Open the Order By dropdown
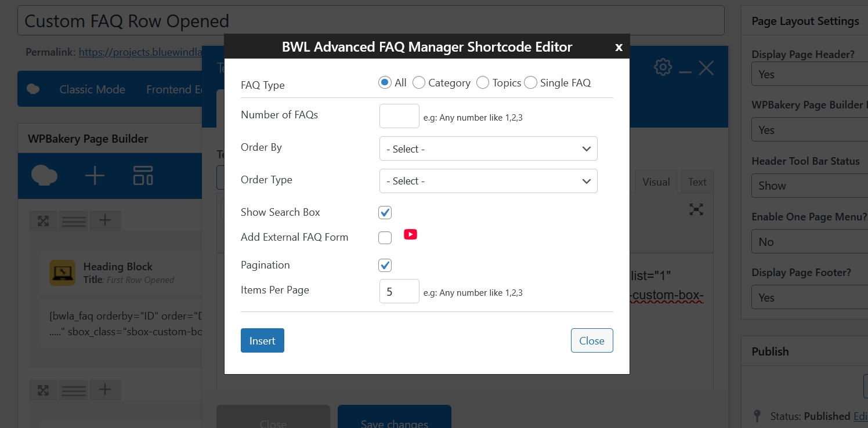 pyautogui.click(x=489, y=149)
